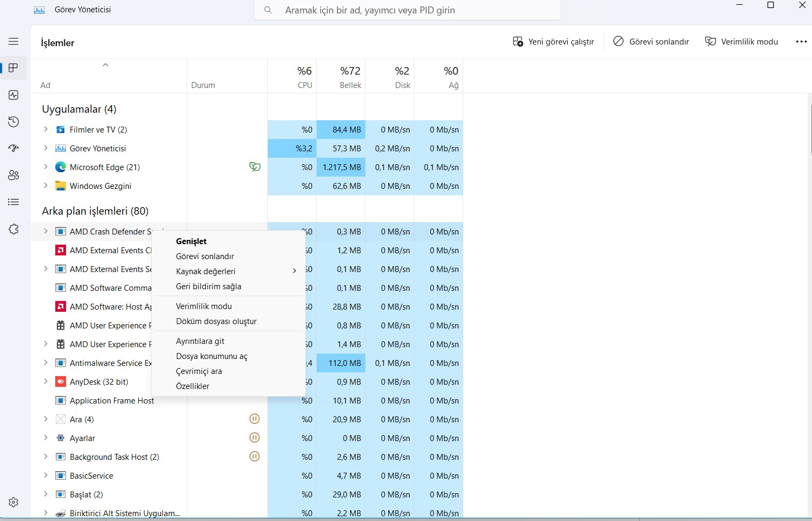
Task: Select the Biriktirici Alt Sistemi Uygulaması row
Action: click(247, 513)
